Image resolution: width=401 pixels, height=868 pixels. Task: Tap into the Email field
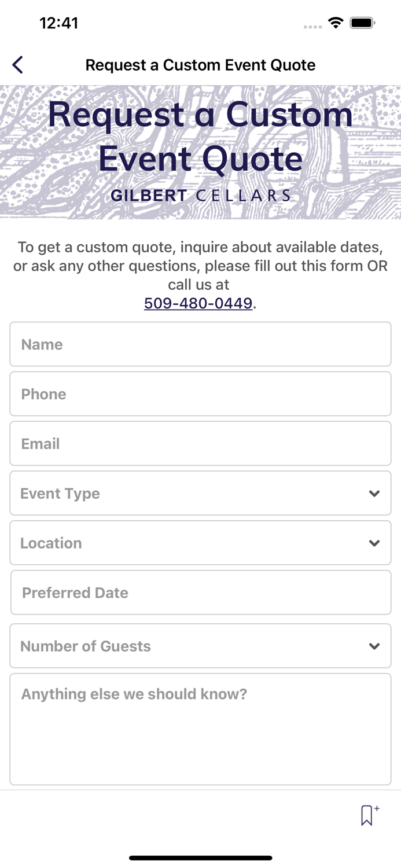click(x=200, y=444)
